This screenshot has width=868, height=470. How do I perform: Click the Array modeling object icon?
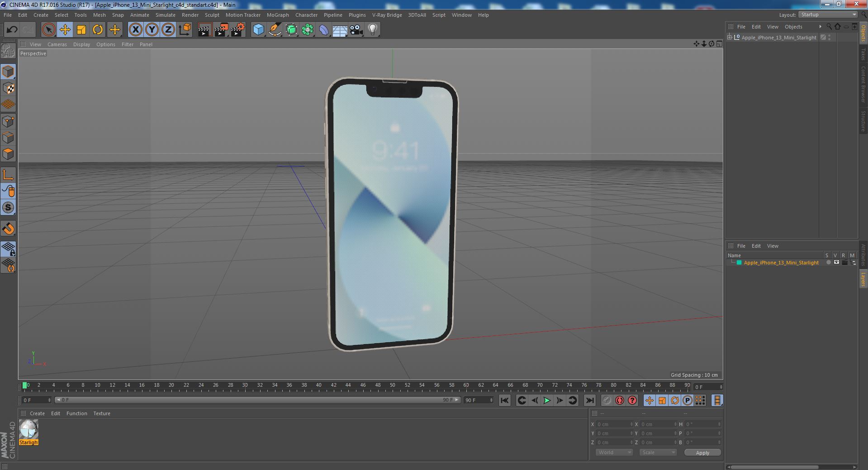click(308, 30)
